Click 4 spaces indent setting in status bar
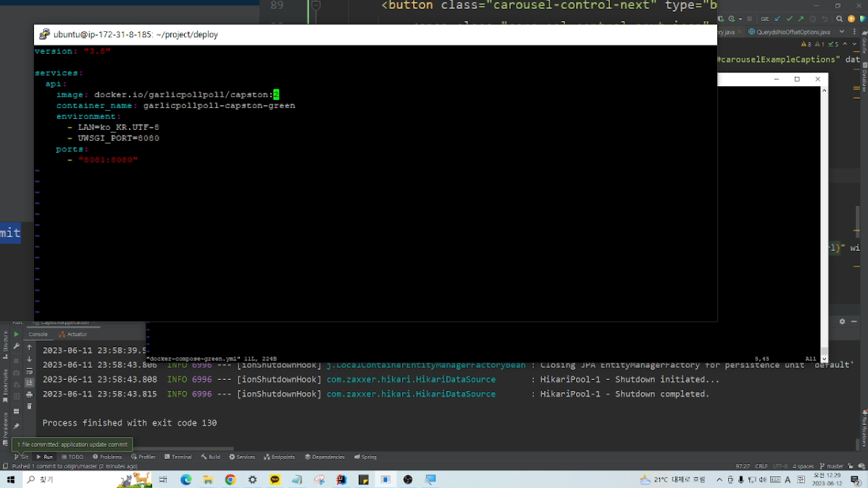Image resolution: width=868 pixels, height=488 pixels. click(803, 466)
